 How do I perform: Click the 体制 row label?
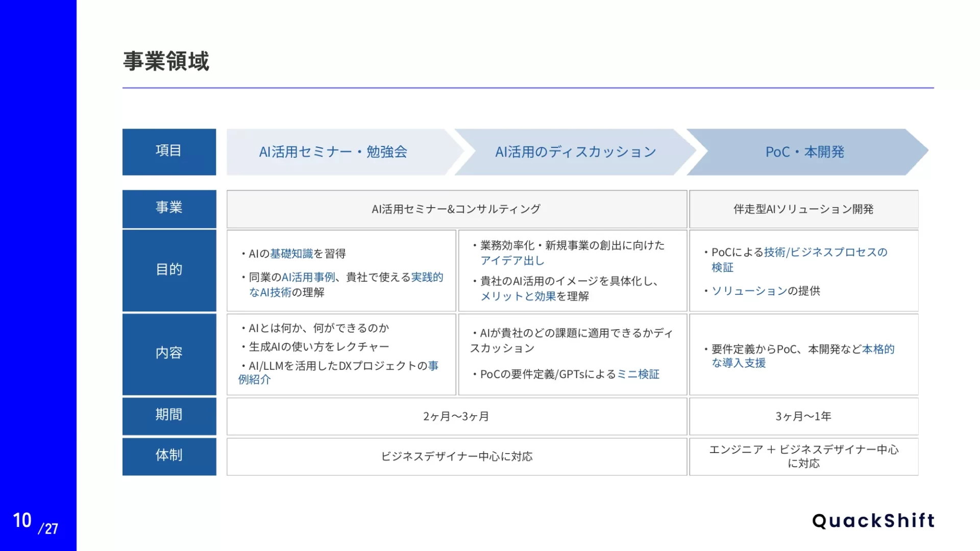click(169, 456)
